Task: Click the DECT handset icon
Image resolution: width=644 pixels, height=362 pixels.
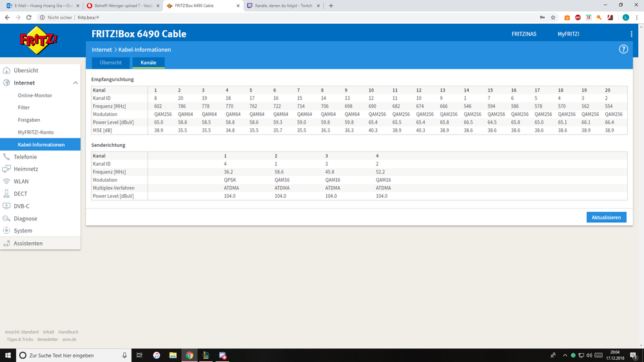Action: (6, 193)
